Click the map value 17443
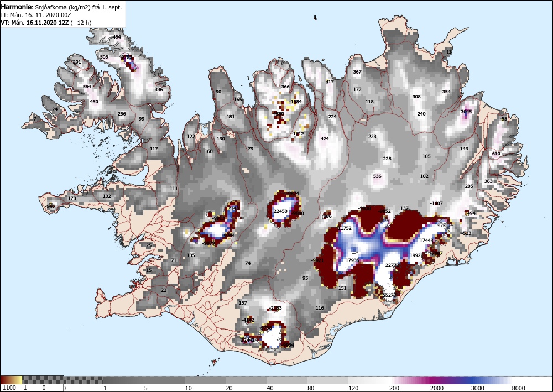This screenshot has width=553, height=392. pyautogui.click(x=426, y=241)
